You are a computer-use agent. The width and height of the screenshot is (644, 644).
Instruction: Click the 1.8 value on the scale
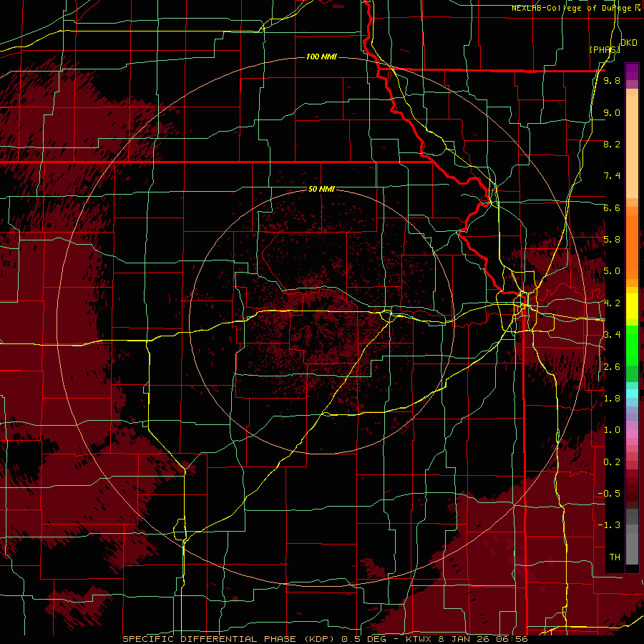coord(612,399)
